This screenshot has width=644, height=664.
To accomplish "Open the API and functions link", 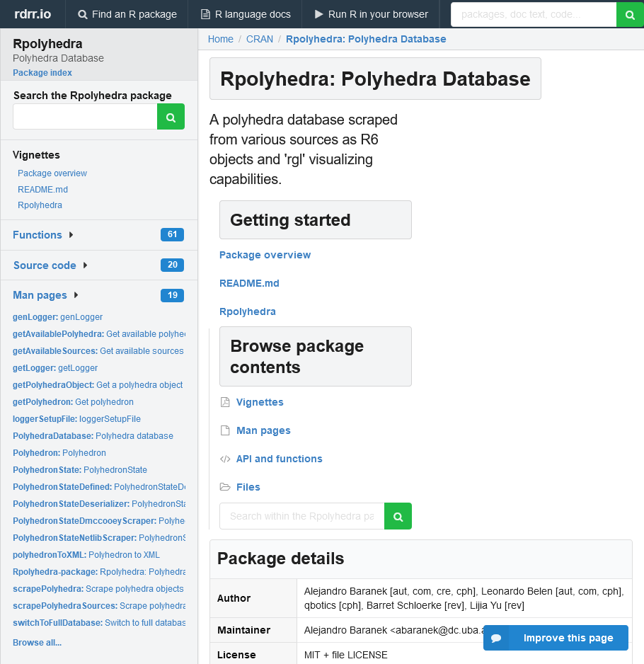I will pyautogui.click(x=280, y=459).
